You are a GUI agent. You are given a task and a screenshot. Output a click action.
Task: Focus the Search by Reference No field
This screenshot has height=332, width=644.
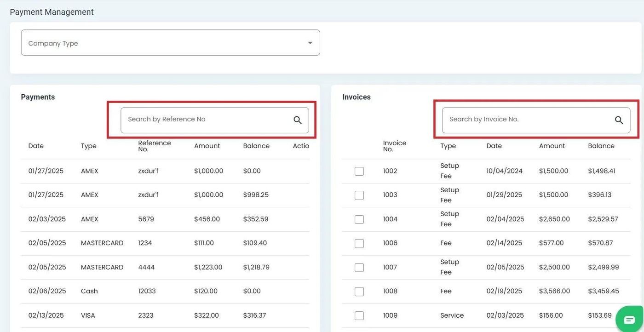pyautogui.click(x=207, y=120)
